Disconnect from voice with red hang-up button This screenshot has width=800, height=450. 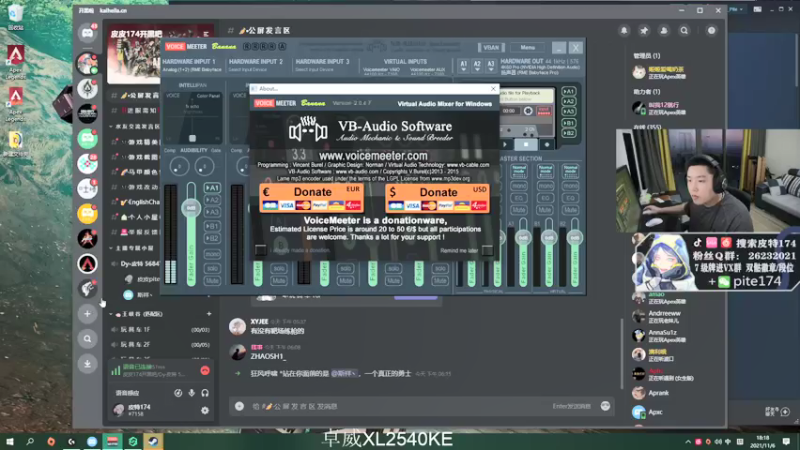205,371
